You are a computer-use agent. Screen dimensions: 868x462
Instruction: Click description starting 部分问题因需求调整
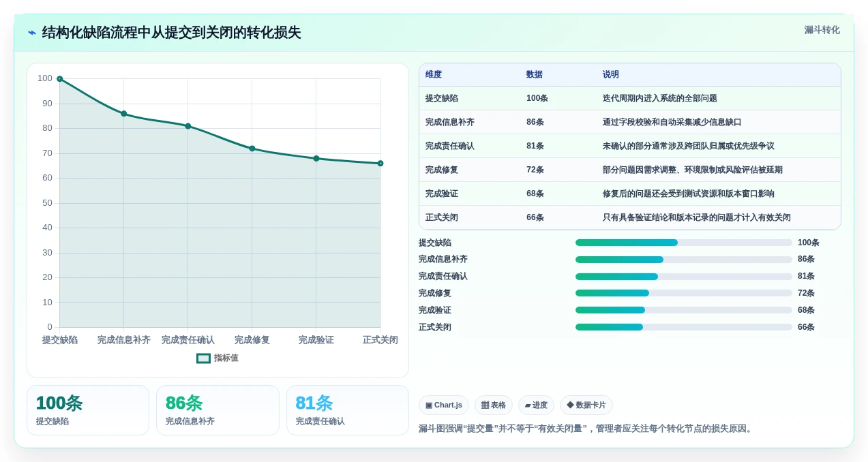(693, 170)
